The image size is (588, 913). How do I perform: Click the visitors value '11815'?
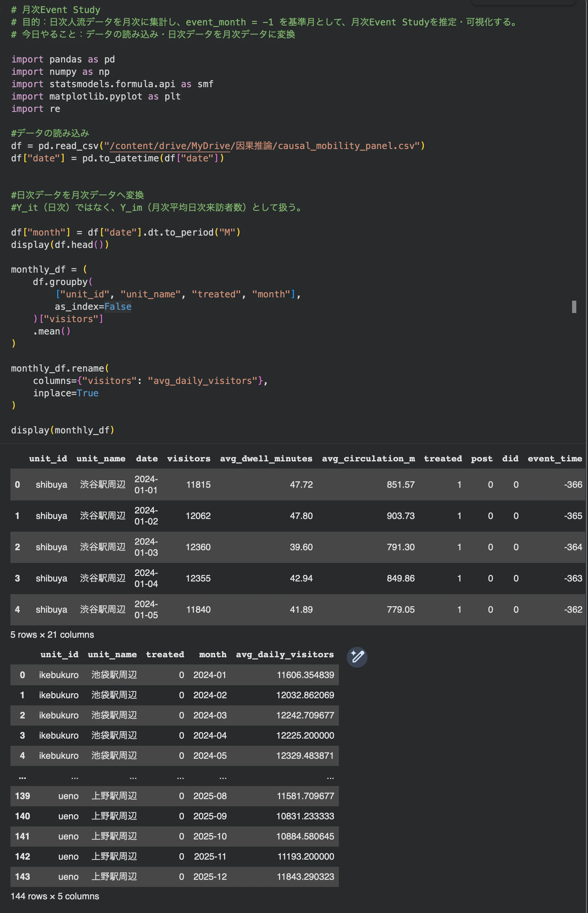[x=198, y=485]
